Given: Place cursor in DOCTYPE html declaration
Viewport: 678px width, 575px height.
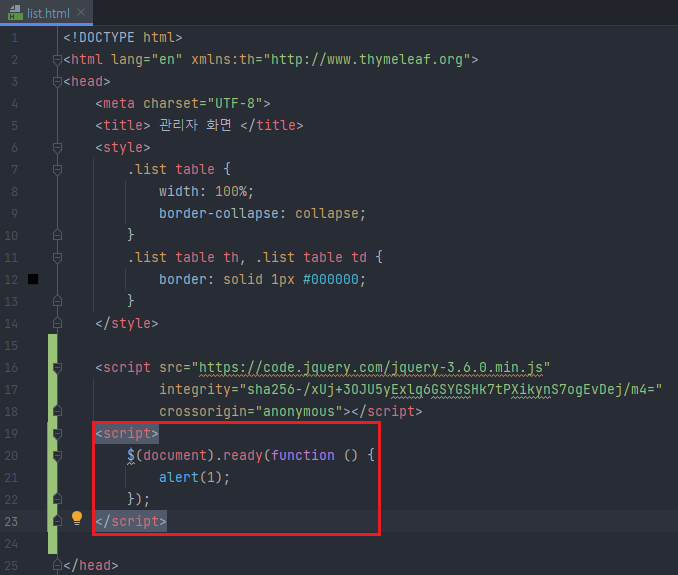Looking at the screenshot, I should 123,38.
